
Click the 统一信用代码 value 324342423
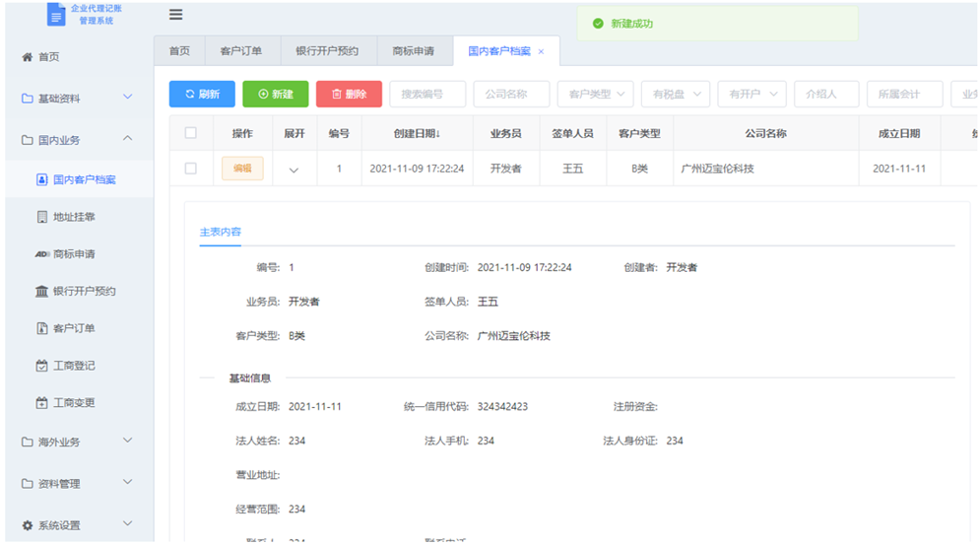pyautogui.click(x=502, y=406)
